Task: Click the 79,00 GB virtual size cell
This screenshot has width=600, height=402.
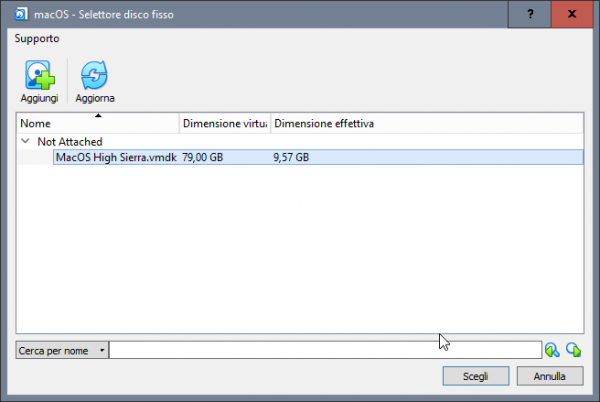Action: [x=202, y=157]
